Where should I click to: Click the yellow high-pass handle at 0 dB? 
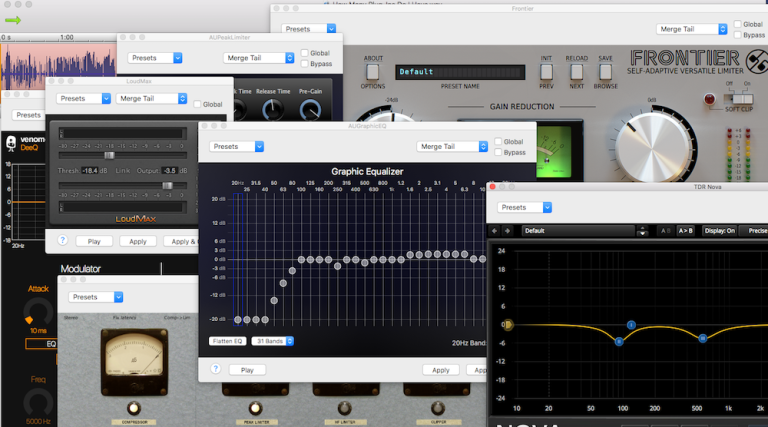[x=508, y=324]
